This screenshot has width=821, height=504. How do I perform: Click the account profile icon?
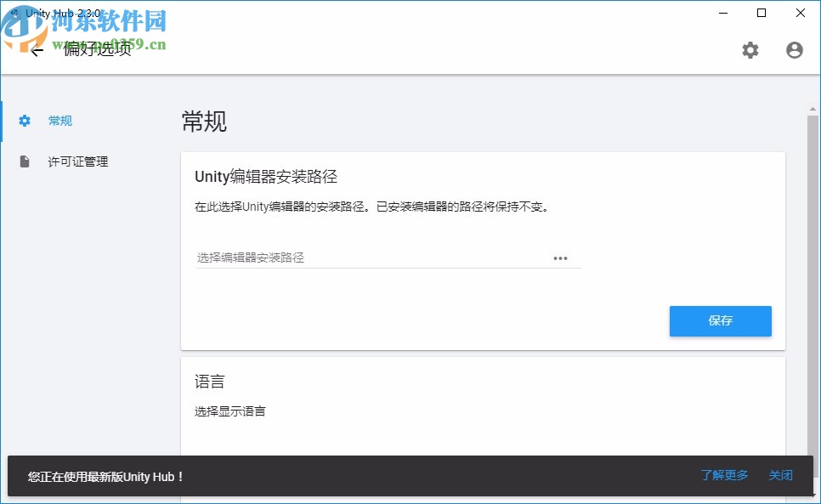coord(794,50)
